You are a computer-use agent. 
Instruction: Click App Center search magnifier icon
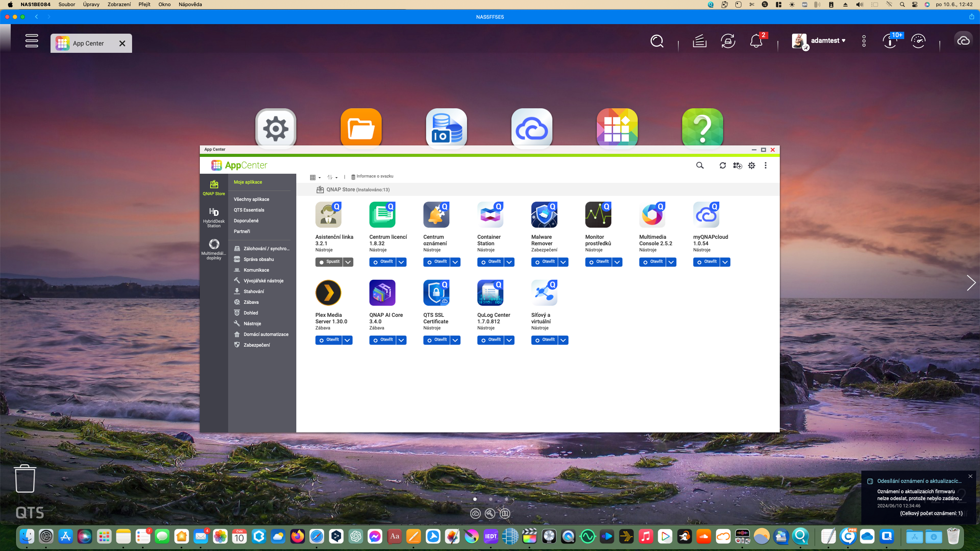pyautogui.click(x=700, y=165)
